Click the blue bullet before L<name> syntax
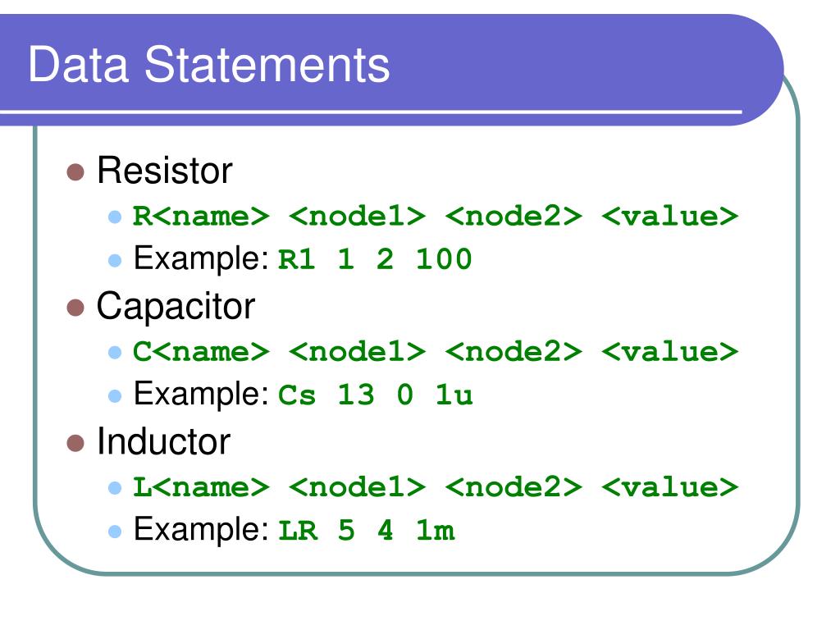The width and height of the screenshot is (840, 630). (115, 487)
